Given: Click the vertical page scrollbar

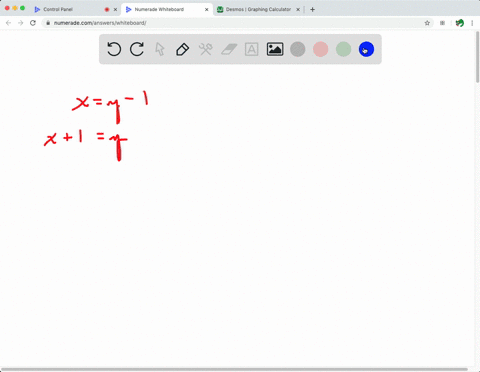Looking at the screenshot, I should tap(477, 57).
